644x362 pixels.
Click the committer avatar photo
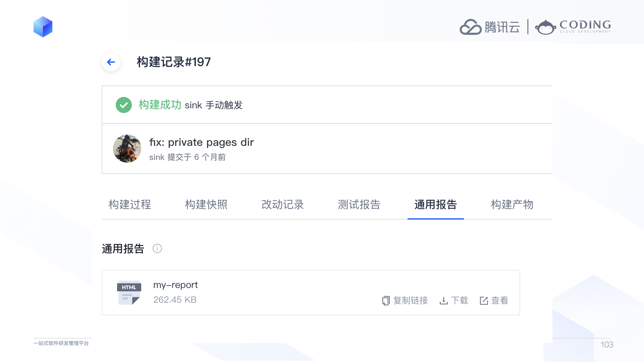click(x=127, y=148)
